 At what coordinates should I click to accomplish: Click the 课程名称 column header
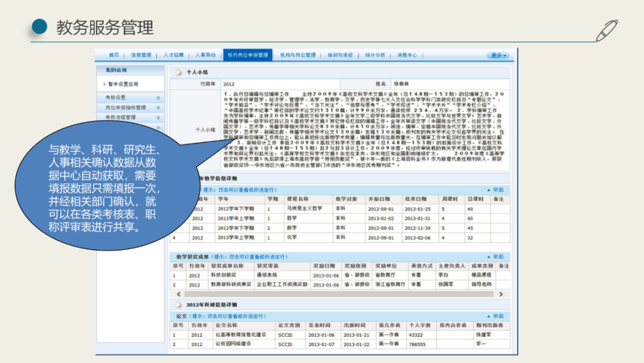[298, 199]
